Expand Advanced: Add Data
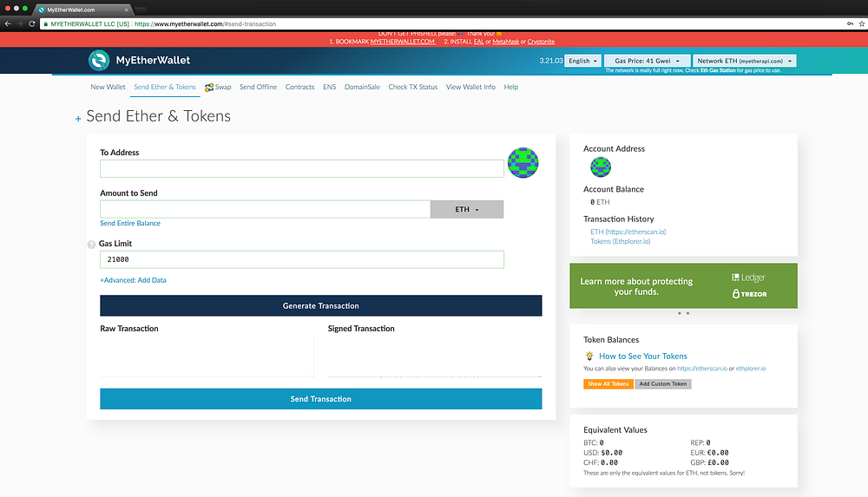 [133, 280]
